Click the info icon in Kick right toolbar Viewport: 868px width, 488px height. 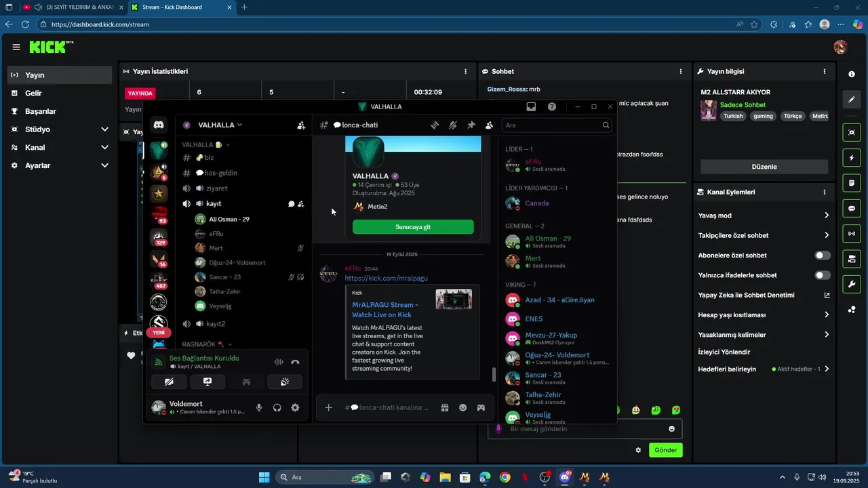[852, 74]
